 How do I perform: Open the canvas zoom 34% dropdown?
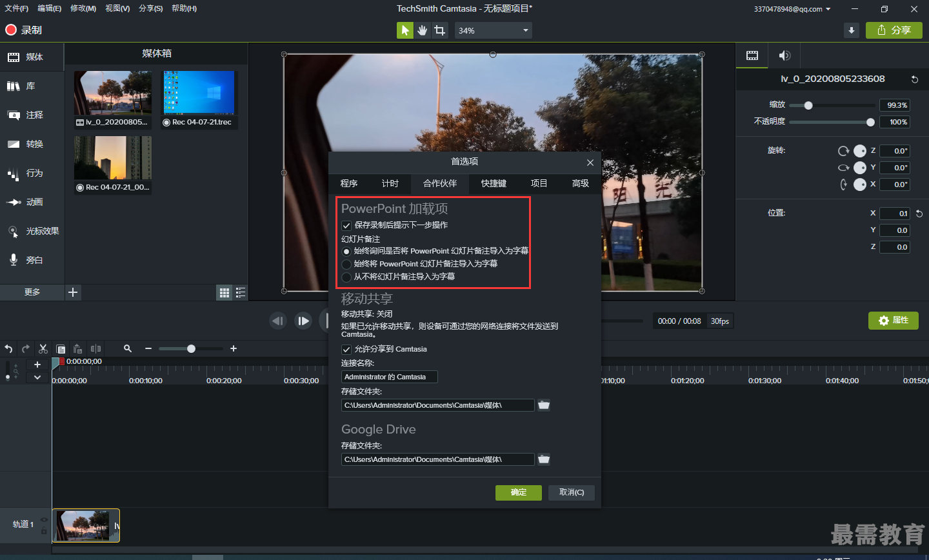494,30
